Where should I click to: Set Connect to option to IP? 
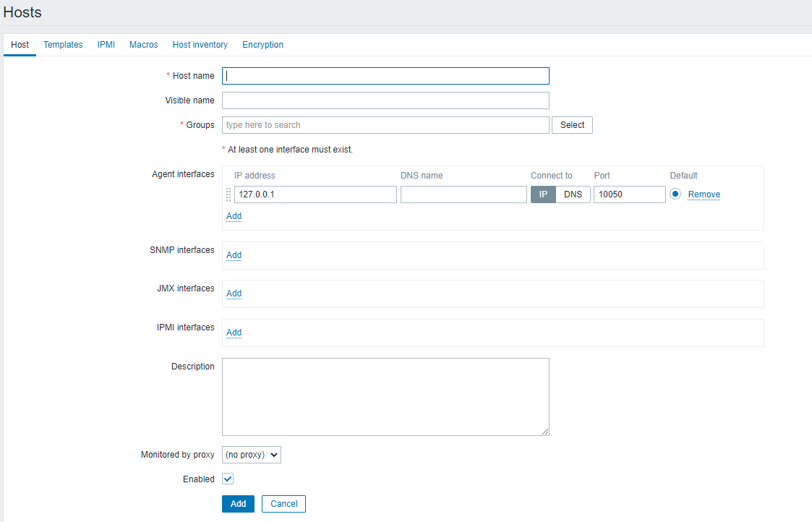(x=543, y=194)
